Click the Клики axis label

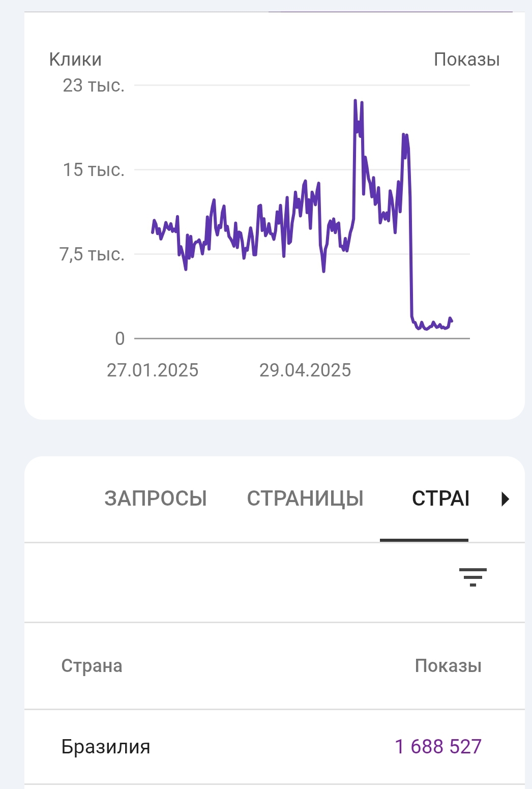75,60
